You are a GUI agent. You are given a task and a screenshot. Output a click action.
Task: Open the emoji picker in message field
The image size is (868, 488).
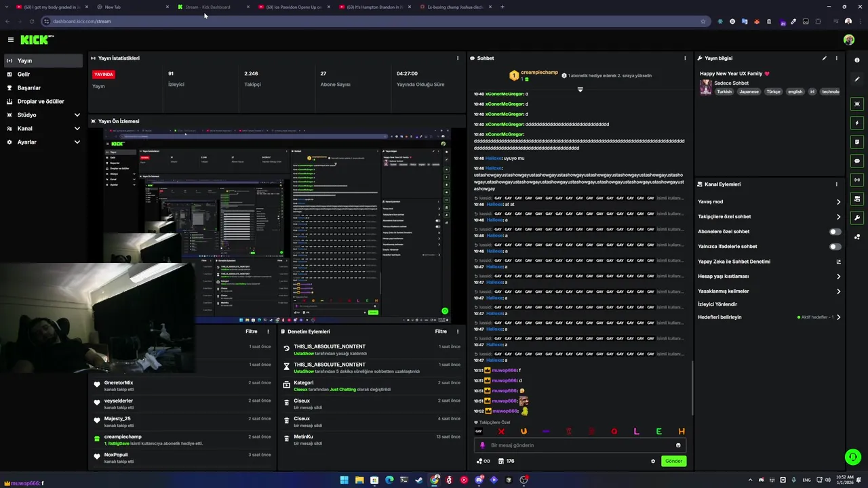coord(678,445)
